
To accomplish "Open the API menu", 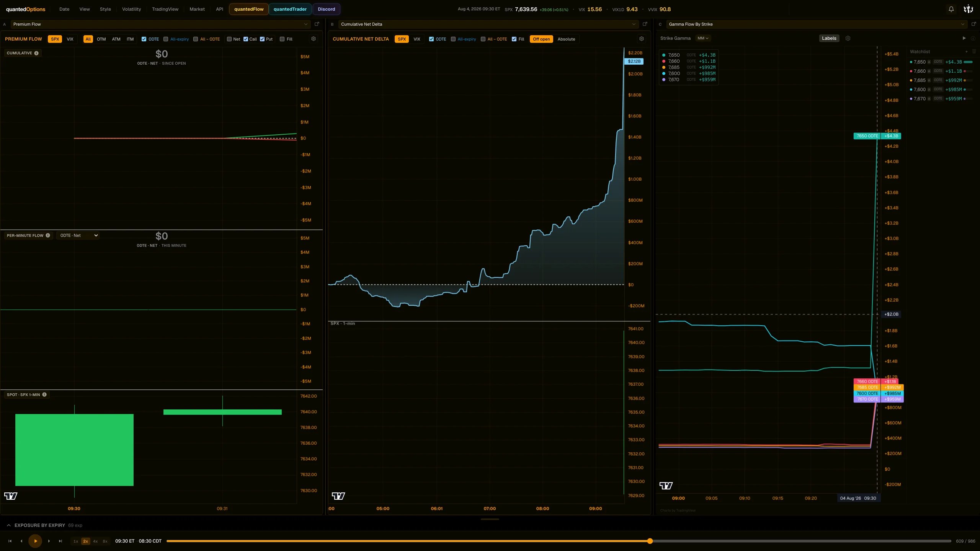I will [219, 9].
